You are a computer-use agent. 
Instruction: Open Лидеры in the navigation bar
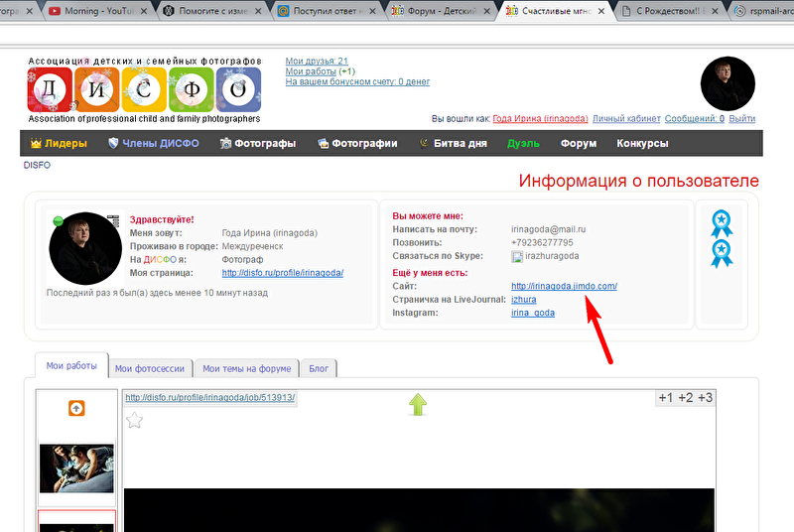59,143
